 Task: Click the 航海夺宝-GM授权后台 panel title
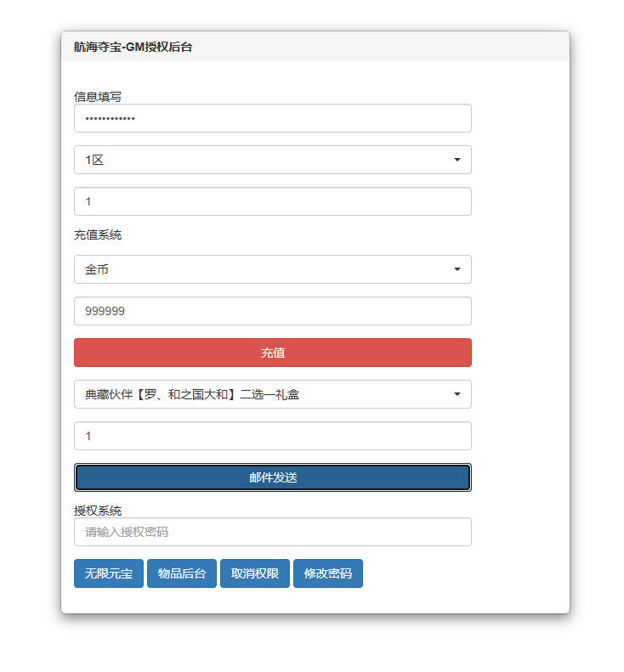pos(133,47)
